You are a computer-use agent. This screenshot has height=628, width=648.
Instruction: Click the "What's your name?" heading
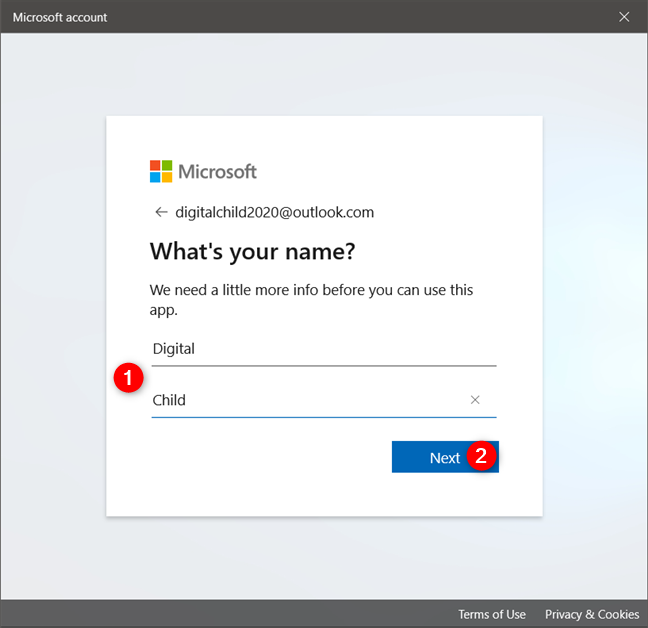click(252, 251)
